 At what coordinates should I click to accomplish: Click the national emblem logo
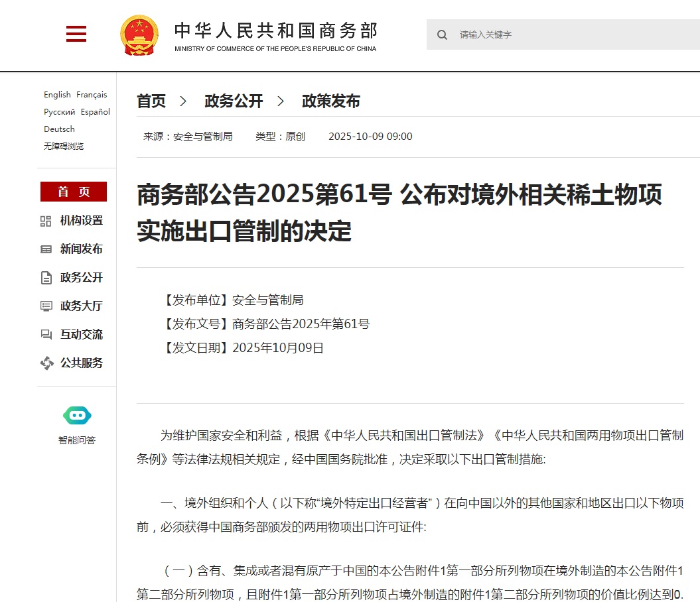(x=139, y=34)
